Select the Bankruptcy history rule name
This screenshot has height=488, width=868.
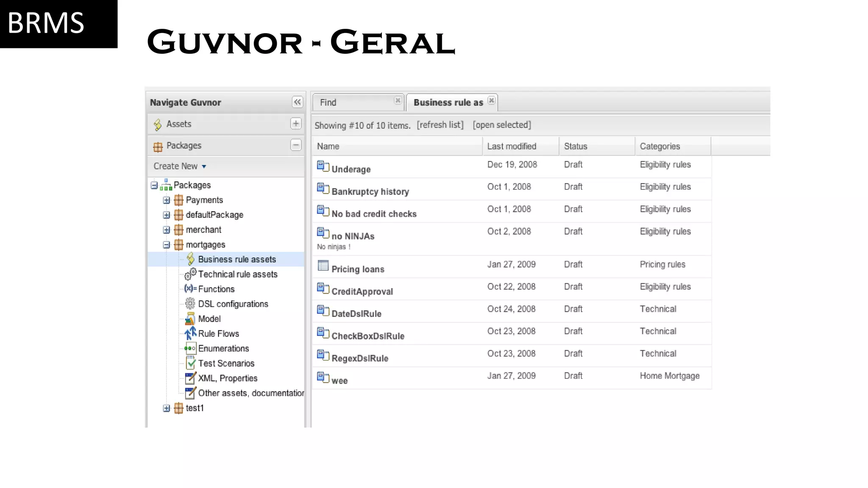(x=370, y=191)
